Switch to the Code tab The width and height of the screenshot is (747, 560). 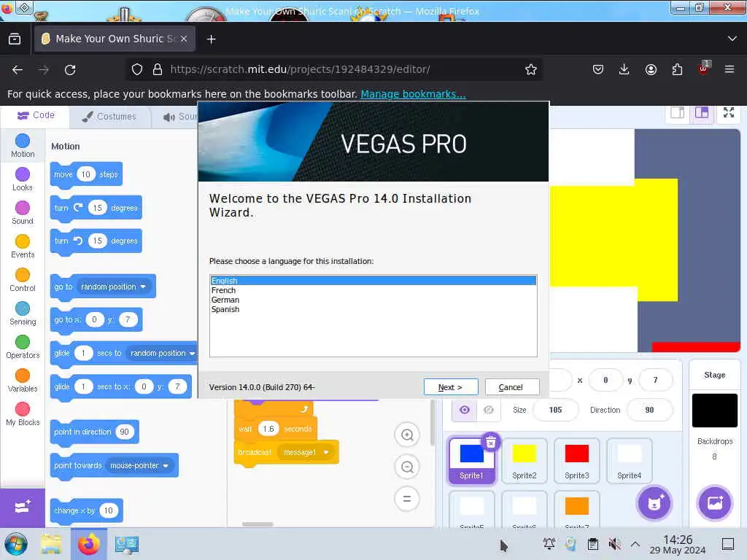click(x=36, y=116)
